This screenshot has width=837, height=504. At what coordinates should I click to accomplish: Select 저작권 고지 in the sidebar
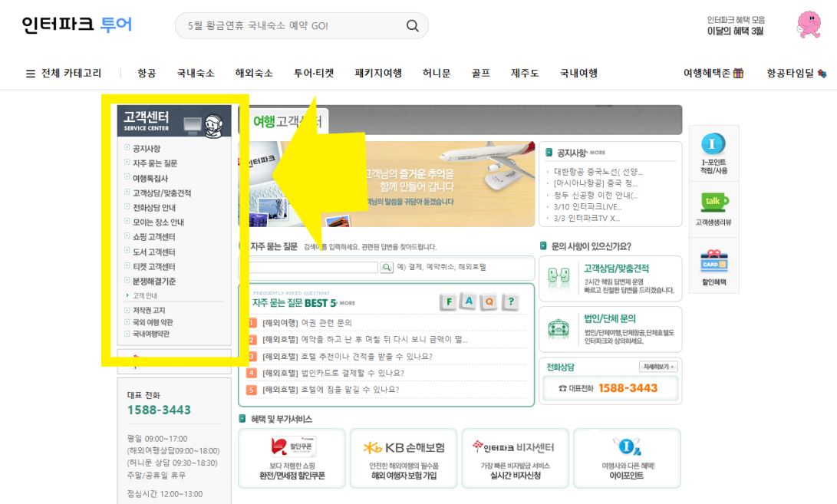point(149,310)
